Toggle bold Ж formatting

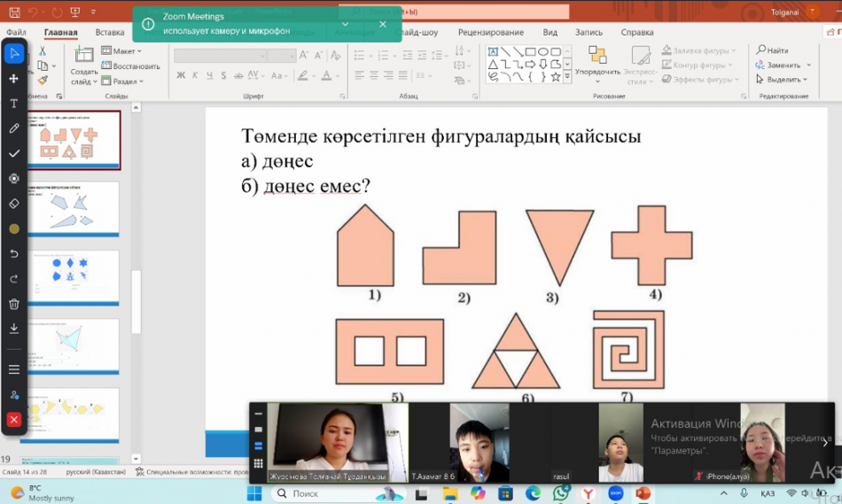pyautogui.click(x=181, y=75)
